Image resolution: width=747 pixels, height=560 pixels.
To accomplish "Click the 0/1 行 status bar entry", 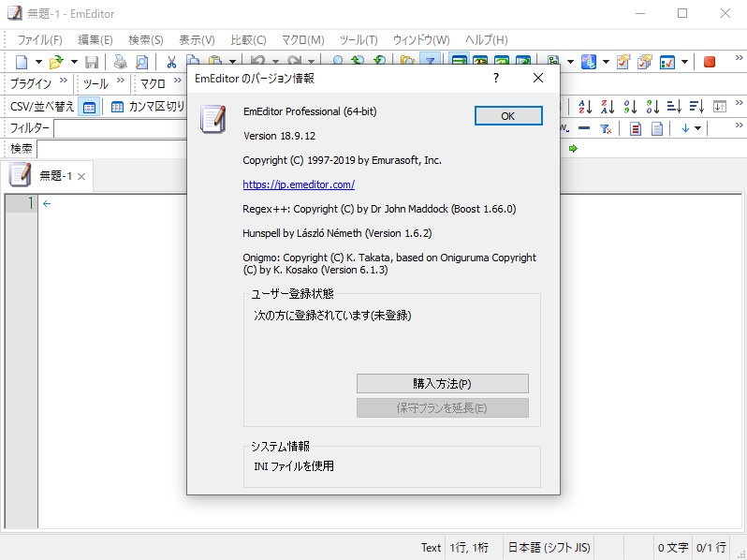I will click(x=711, y=548).
